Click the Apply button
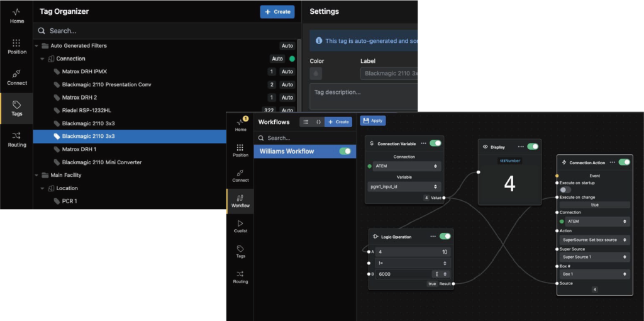644x321 pixels. point(373,120)
